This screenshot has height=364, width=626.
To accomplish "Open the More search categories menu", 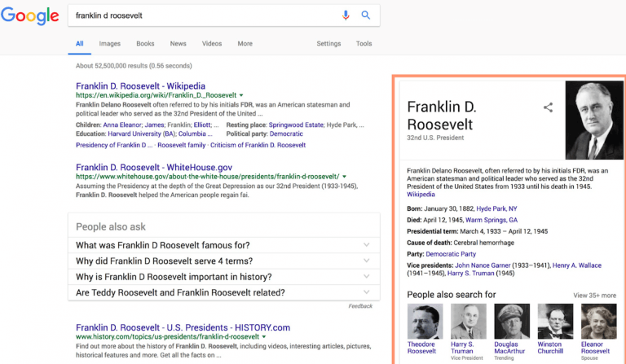I will click(x=245, y=43).
